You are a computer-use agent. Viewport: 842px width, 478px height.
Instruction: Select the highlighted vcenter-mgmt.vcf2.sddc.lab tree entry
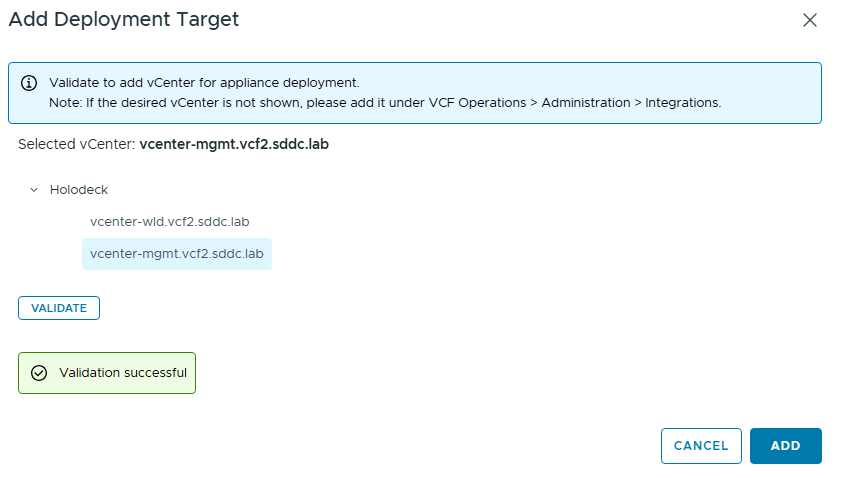(176, 254)
